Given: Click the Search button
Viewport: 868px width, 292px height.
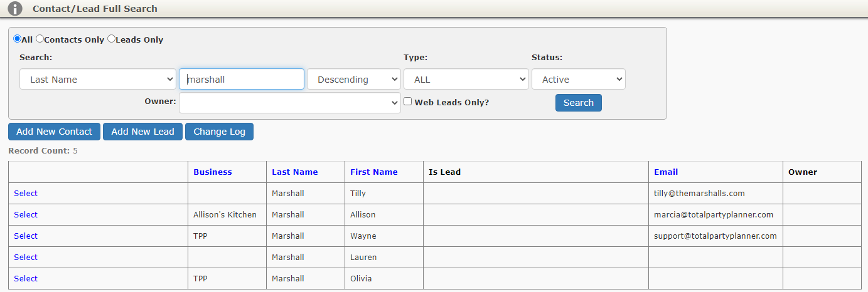Looking at the screenshot, I should click(x=579, y=103).
